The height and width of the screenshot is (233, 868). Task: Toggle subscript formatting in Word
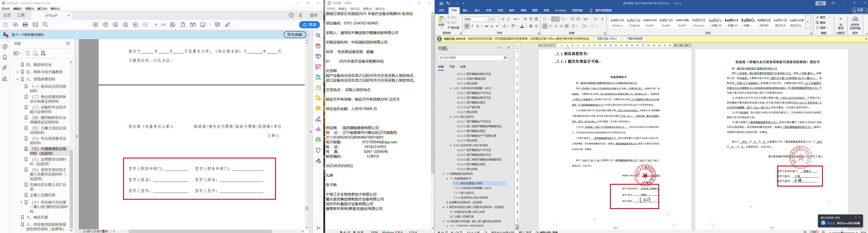[492, 26]
